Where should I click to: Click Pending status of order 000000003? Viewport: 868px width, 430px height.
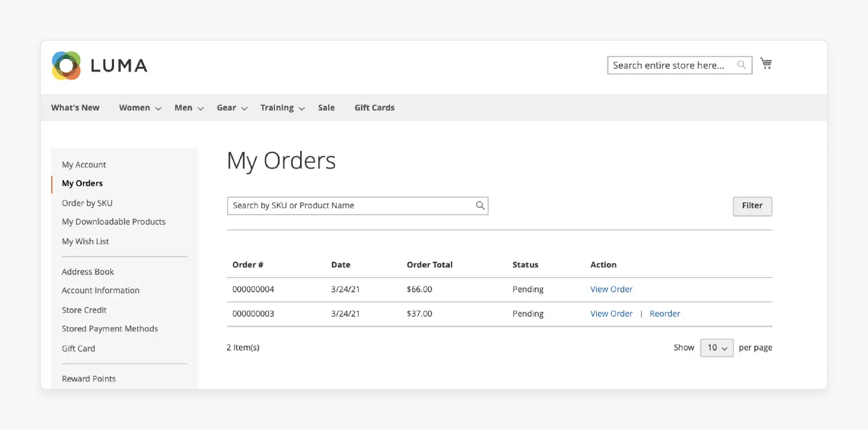pos(528,314)
